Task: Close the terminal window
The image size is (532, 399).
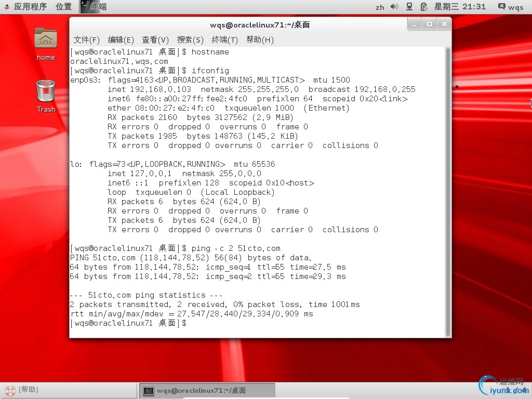Action: [444, 24]
